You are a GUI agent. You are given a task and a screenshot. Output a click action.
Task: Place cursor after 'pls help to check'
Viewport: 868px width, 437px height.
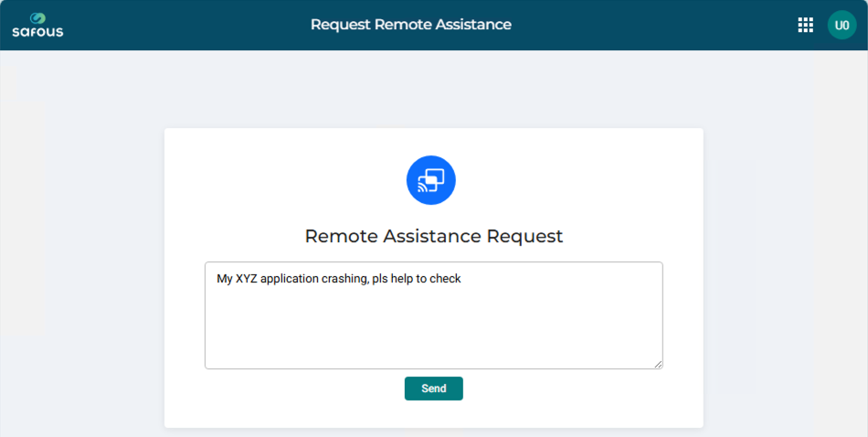pos(462,279)
